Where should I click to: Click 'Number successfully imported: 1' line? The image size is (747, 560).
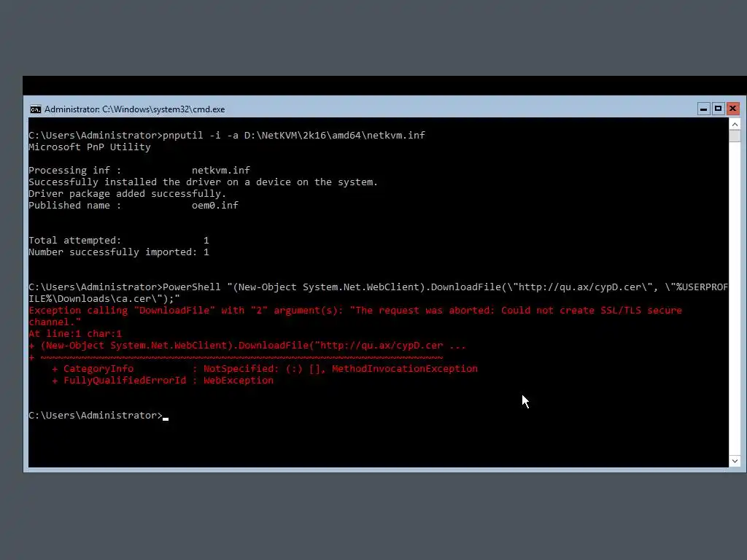coord(119,252)
